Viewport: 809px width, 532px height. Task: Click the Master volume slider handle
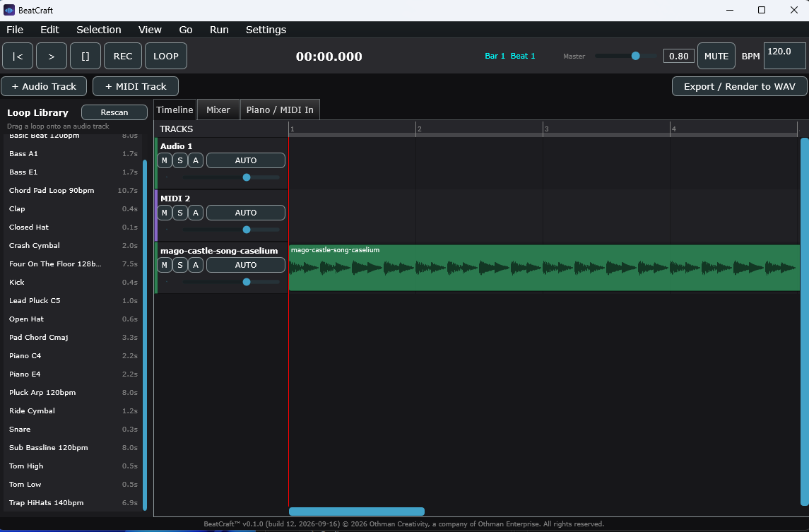click(x=636, y=56)
